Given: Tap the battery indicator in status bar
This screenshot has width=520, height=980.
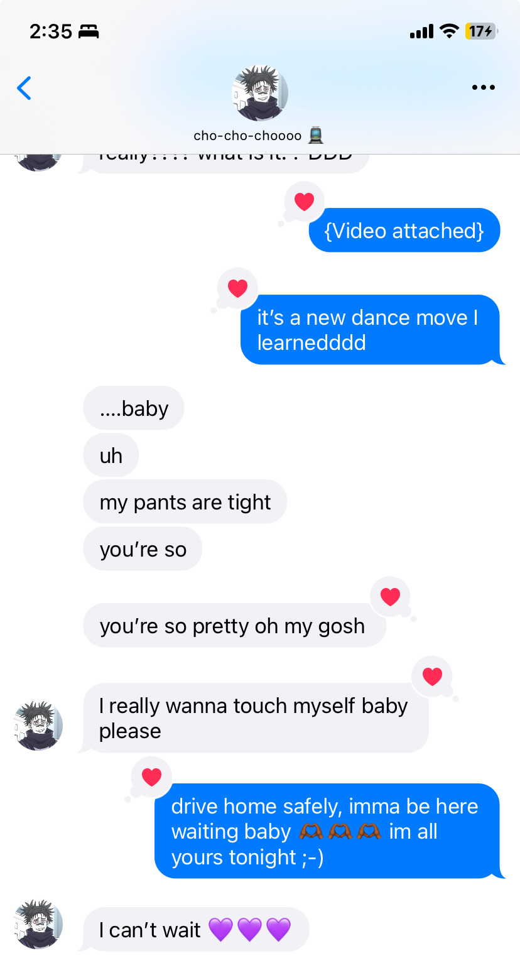Looking at the screenshot, I should [x=481, y=31].
